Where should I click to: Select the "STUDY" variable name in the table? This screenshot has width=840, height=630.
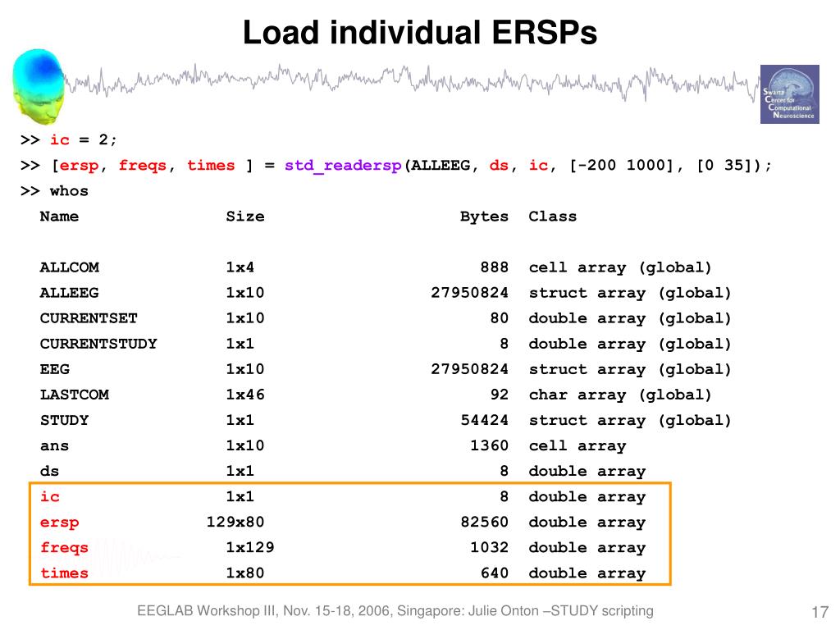click(x=64, y=420)
